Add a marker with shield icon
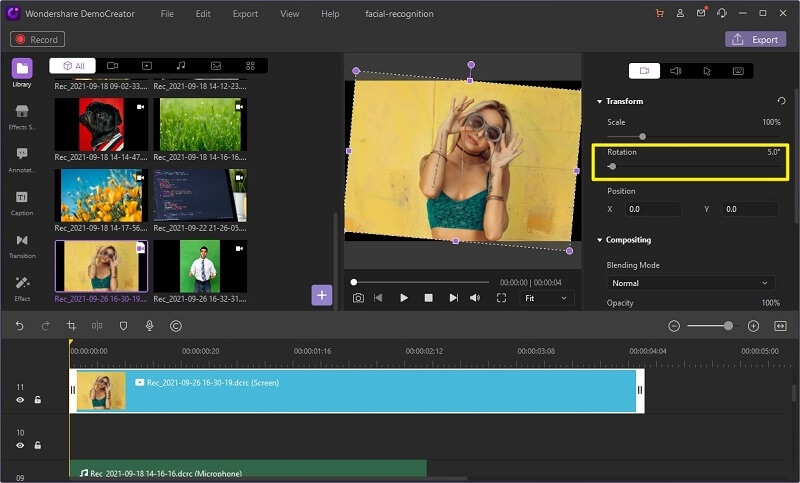 pyautogui.click(x=123, y=326)
